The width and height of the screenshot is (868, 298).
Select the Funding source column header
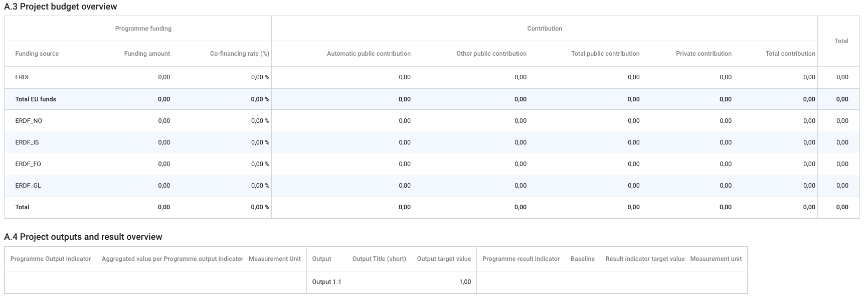(37, 54)
